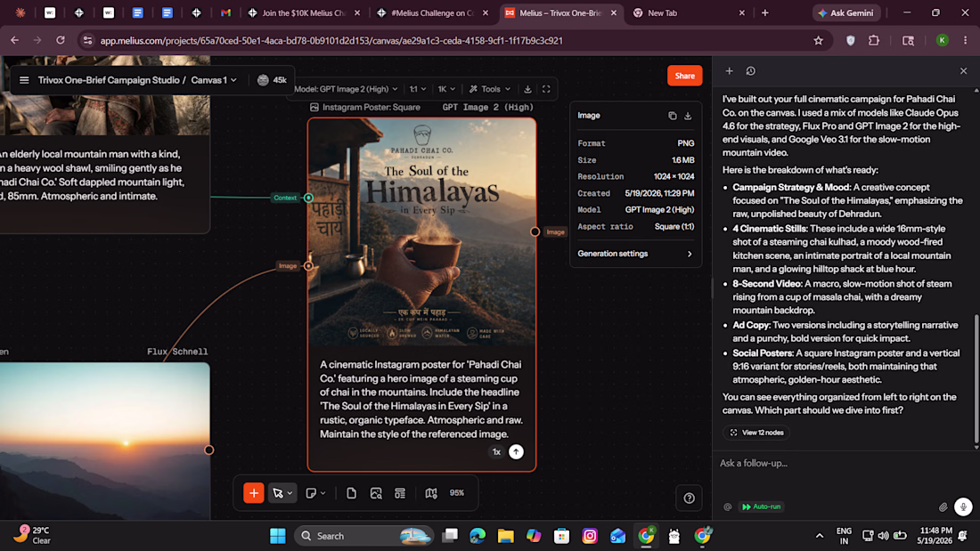Copy image via Image panel copy icon
Image resolution: width=980 pixels, height=551 pixels.
pyautogui.click(x=672, y=116)
